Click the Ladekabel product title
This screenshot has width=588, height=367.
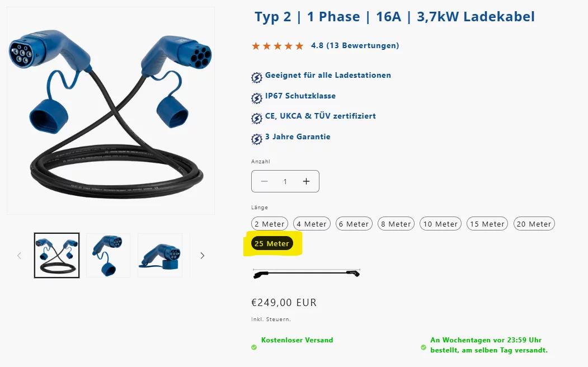pos(395,16)
